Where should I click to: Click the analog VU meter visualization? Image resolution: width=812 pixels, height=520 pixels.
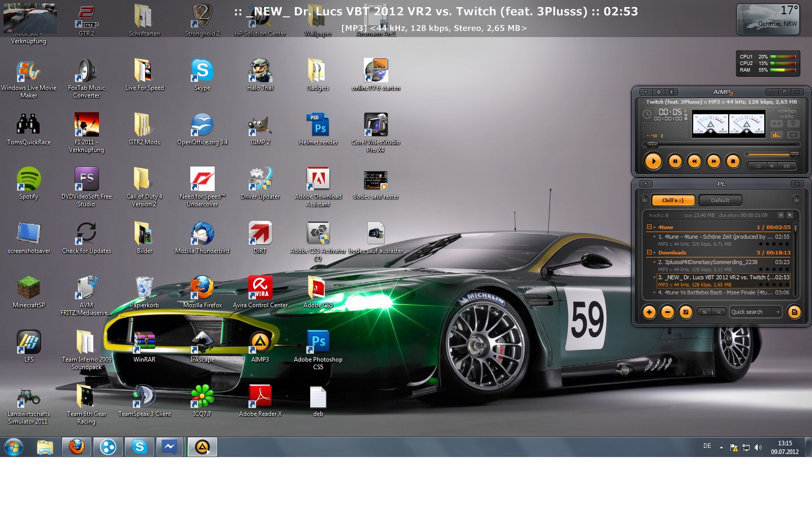[729, 124]
